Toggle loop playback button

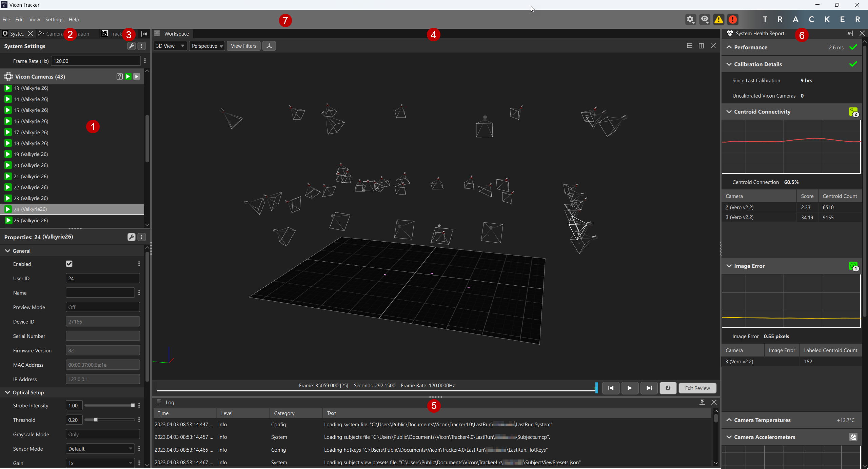coord(668,388)
